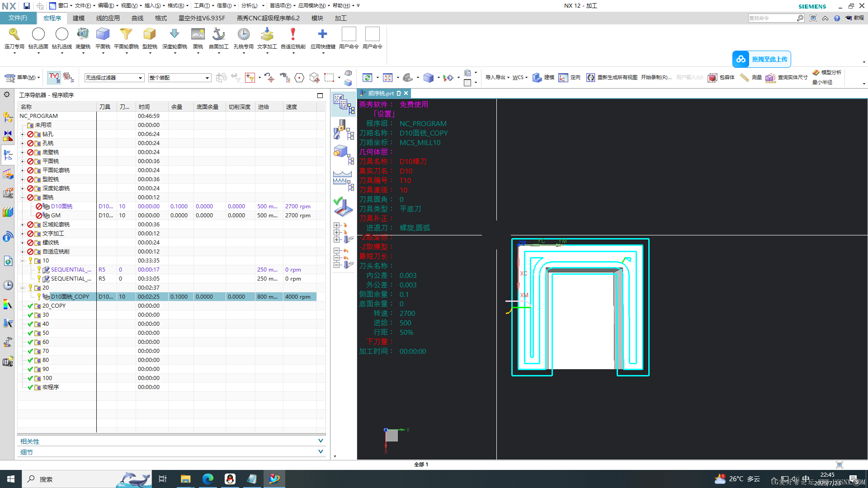
Task: Open the 无选择过滤器 dropdown
Action: 114,78
